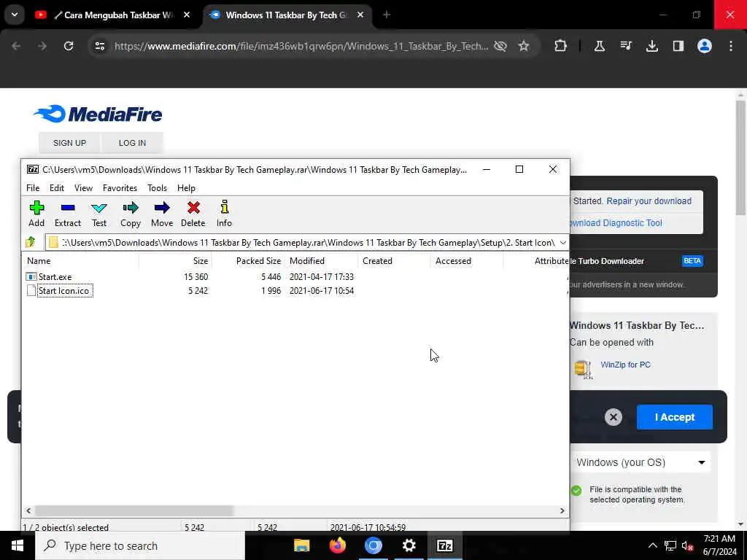
Task: Sort by the Modified column header
Action: [321, 261]
